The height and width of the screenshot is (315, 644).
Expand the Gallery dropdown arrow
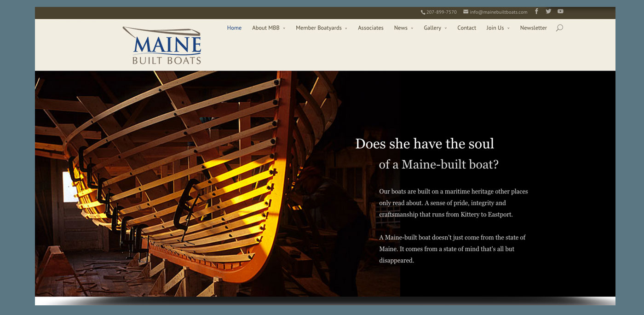pyautogui.click(x=446, y=29)
